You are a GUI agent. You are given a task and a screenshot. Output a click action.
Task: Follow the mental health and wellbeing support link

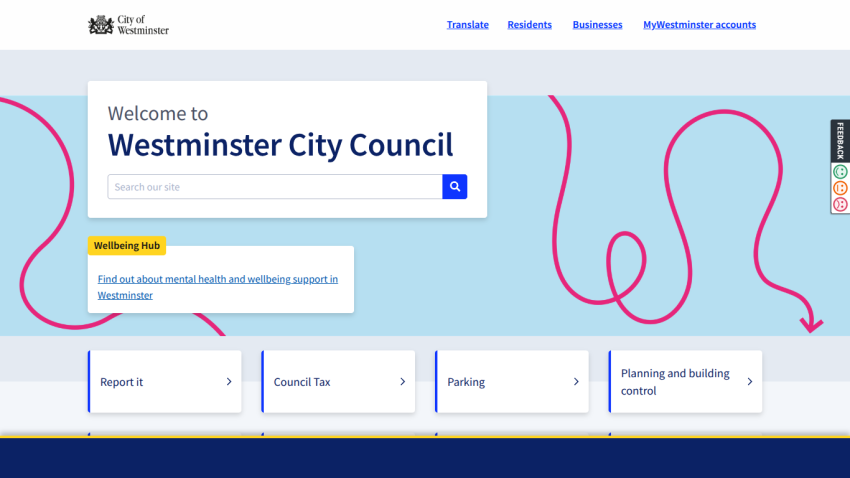[217, 287]
